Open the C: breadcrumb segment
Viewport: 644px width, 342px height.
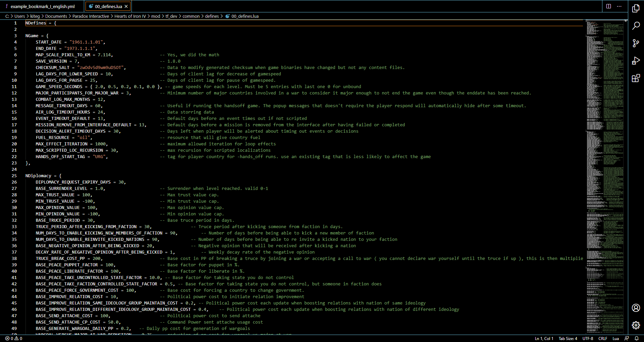(x=7, y=16)
